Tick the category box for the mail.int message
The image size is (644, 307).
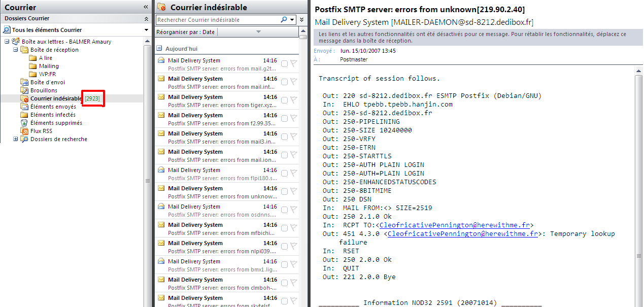(x=284, y=82)
